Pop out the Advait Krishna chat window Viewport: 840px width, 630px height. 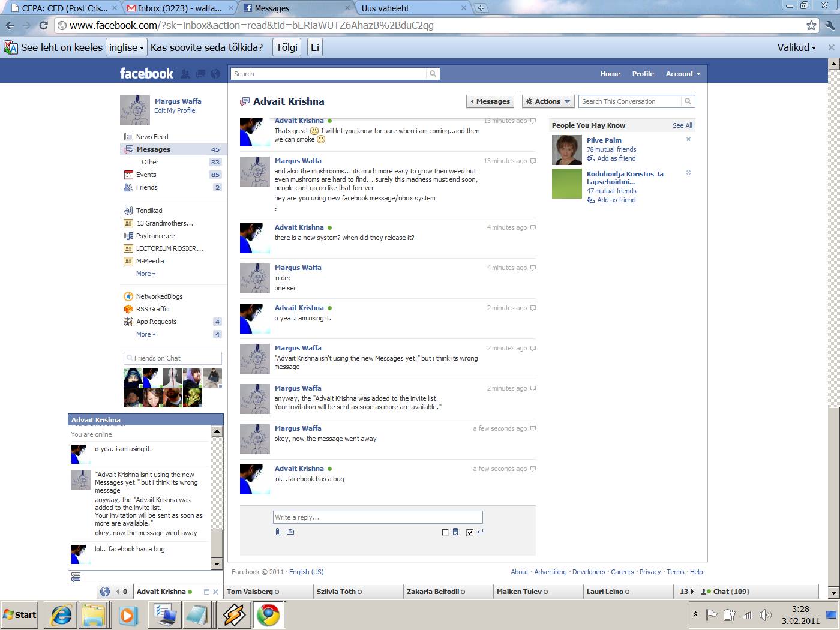pyautogui.click(x=206, y=592)
